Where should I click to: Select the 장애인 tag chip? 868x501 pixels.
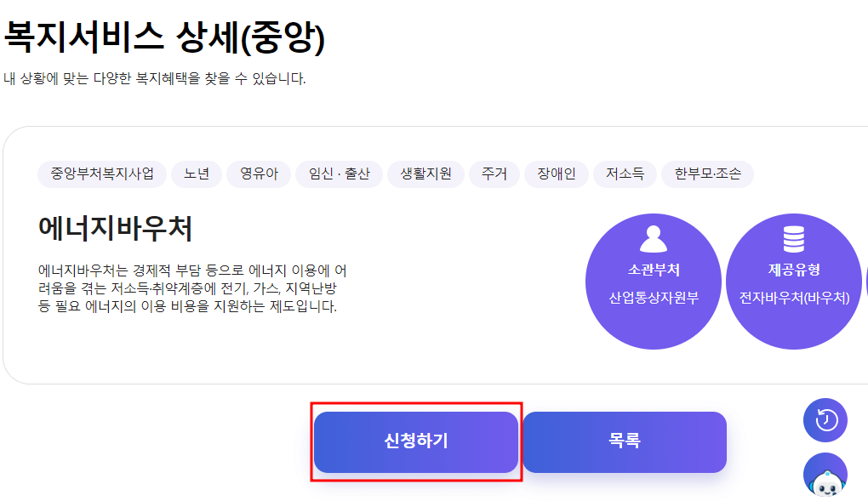click(556, 174)
